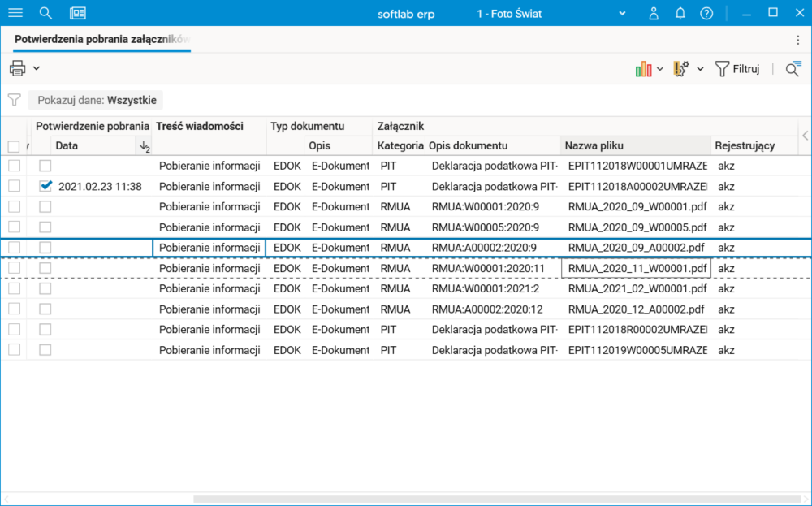The image size is (812, 506).
Task: Tick row selection checkbox for RMUA_2020_09_W00005.pdf
Action: coord(14,227)
